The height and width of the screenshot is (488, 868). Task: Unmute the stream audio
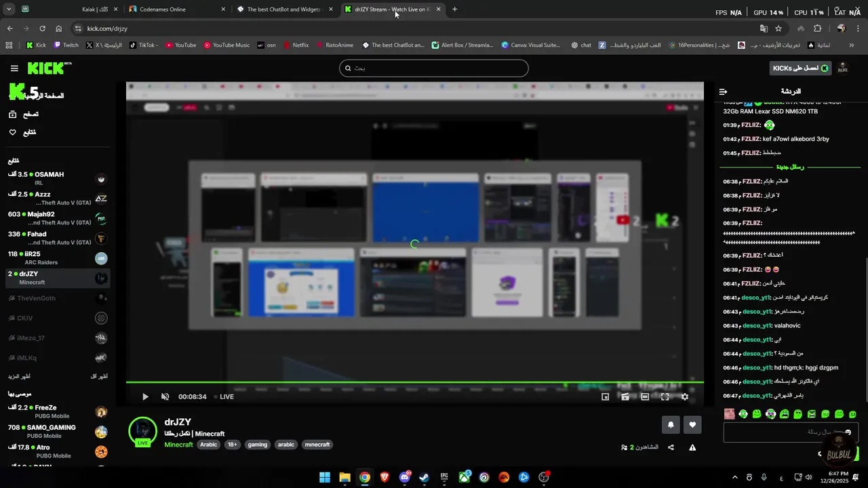[165, 396]
